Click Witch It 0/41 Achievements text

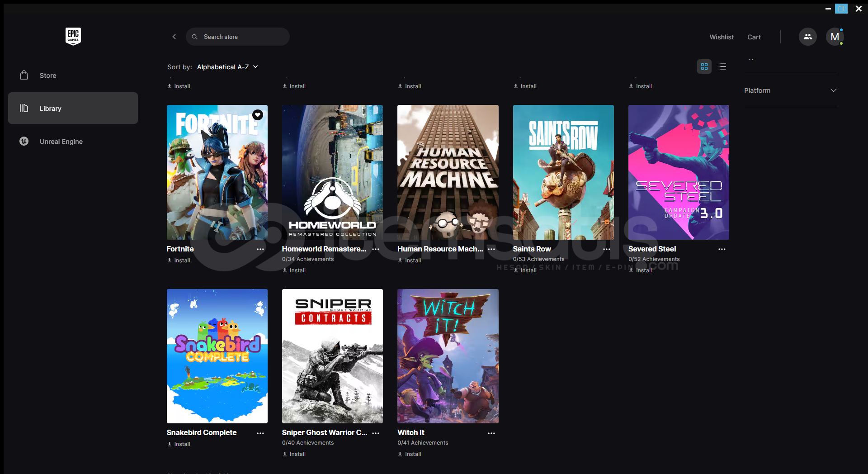[423, 443]
